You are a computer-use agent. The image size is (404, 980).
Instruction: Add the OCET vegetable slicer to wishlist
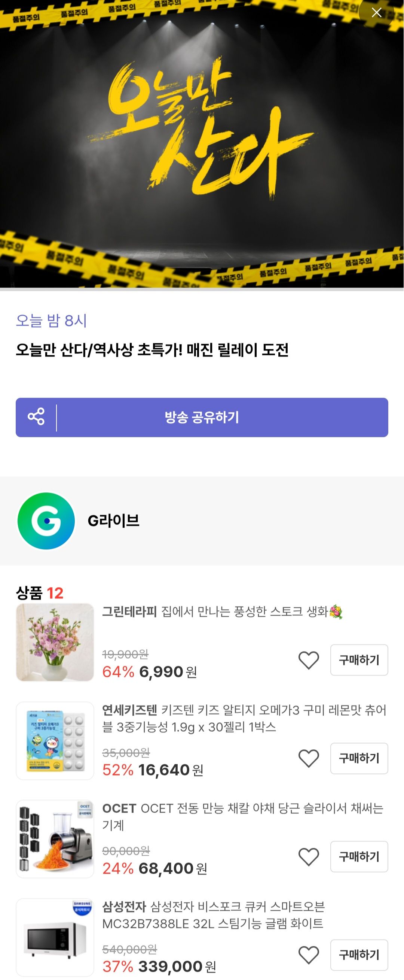pos(308,857)
